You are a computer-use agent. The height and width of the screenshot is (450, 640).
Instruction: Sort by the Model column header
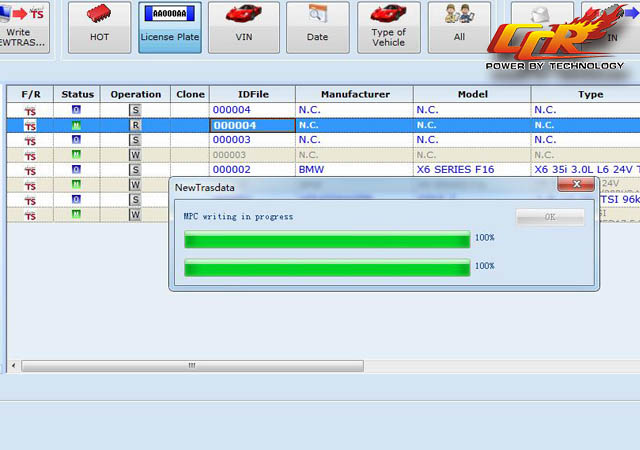472,94
